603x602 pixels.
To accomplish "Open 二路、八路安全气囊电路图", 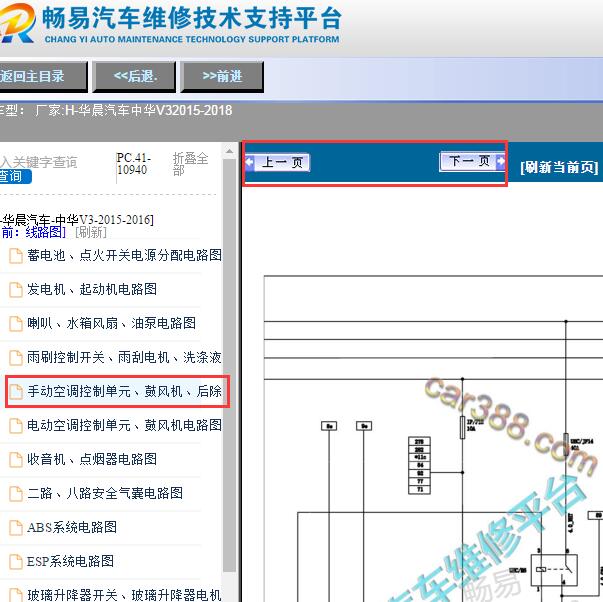I will [x=105, y=493].
